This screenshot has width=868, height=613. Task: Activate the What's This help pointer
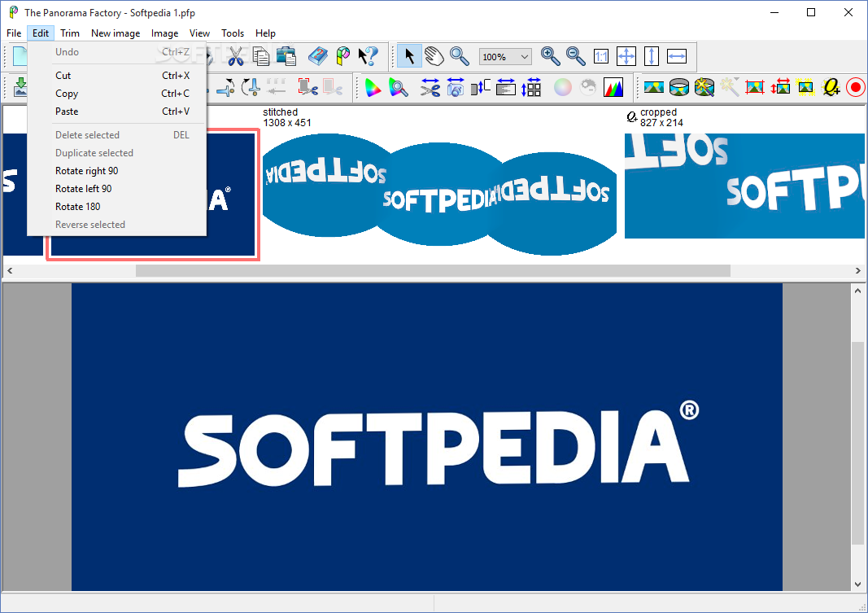368,56
